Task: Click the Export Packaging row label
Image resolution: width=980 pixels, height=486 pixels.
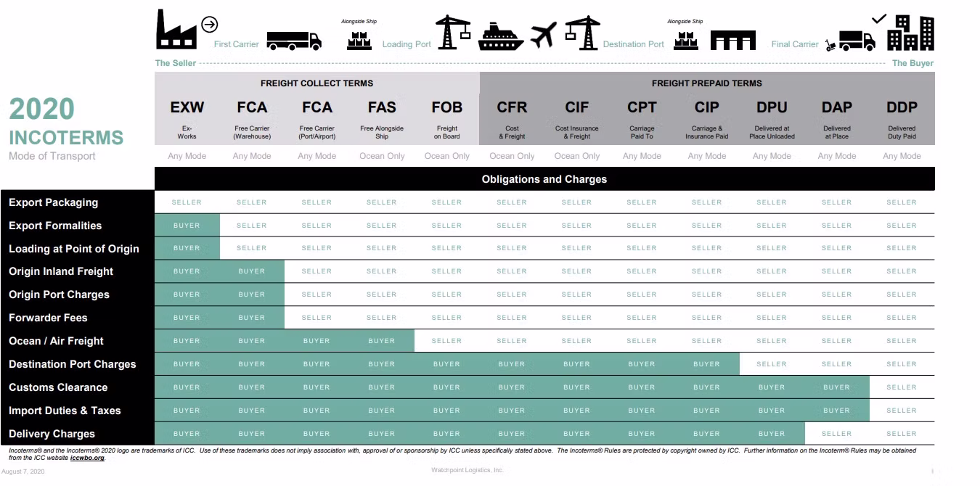Action: pyautogui.click(x=53, y=202)
